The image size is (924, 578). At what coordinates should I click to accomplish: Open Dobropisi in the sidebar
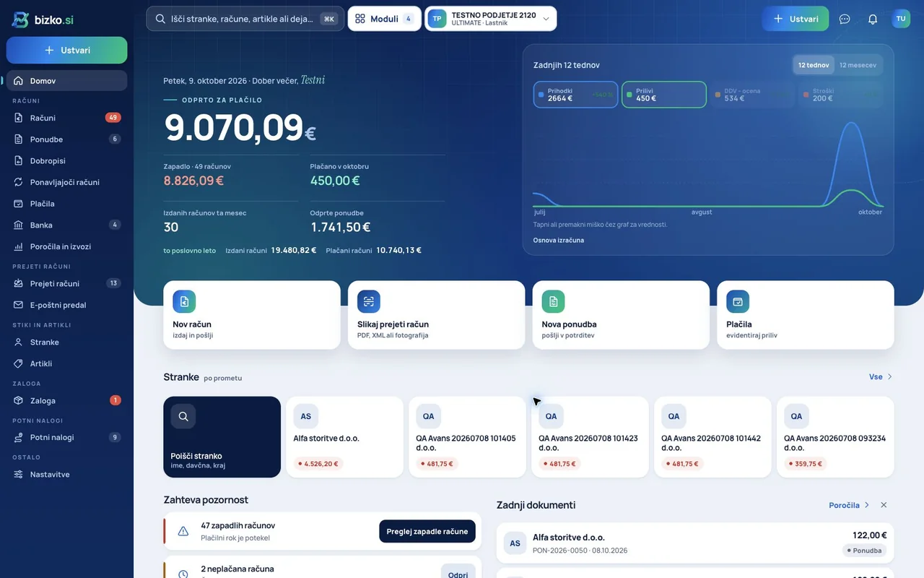click(x=67, y=160)
